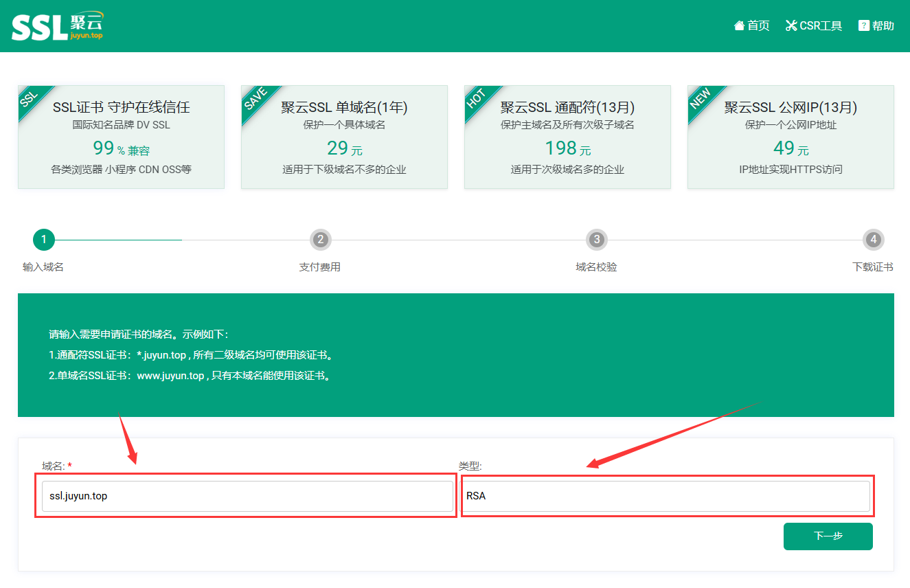Click the 适用于下级域名不多的企业 text
Image resolution: width=910 pixels, height=588 pixels.
tap(344, 170)
